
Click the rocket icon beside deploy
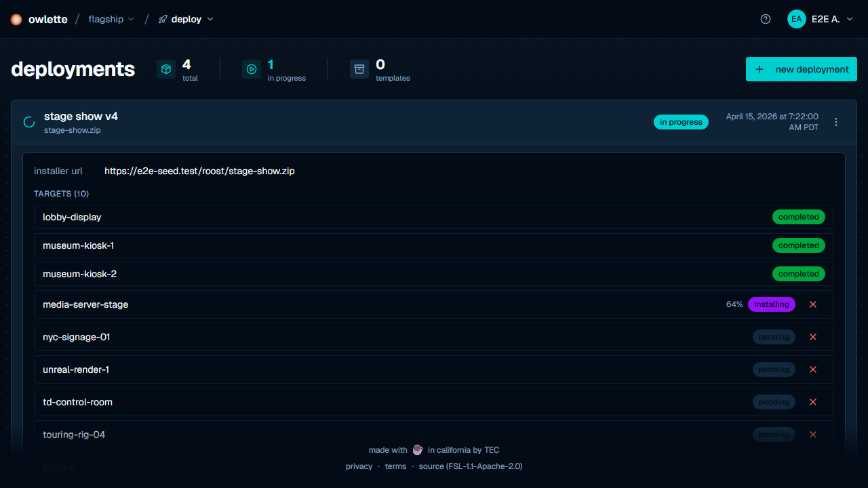click(163, 20)
